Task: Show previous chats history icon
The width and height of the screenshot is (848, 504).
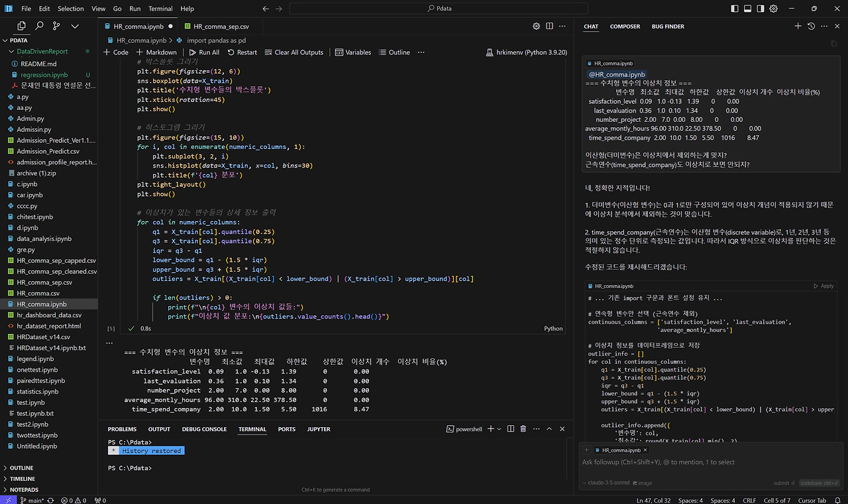Action: (811, 26)
